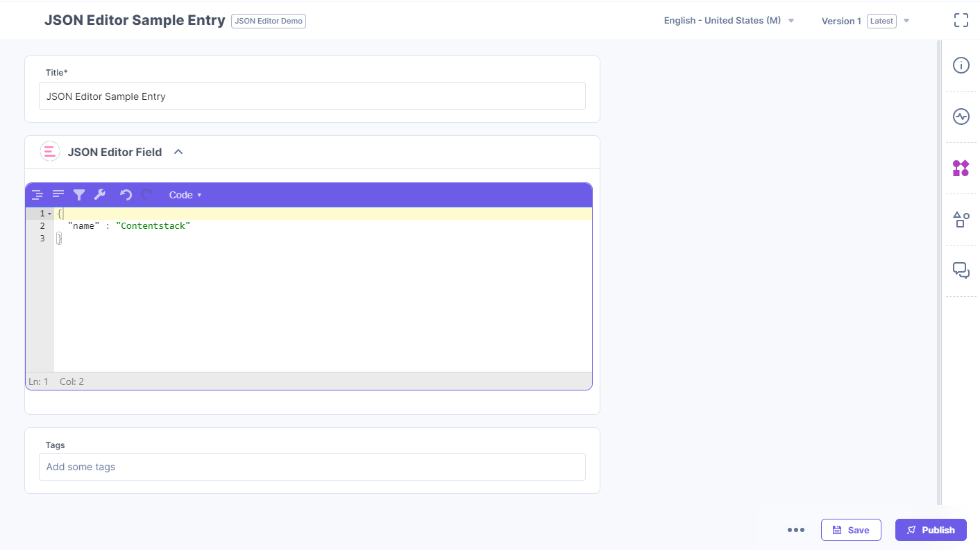Viewport: 980px width, 550px height.
Task: Collapse the JSON Editor Field section
Action: pos(178,152)
